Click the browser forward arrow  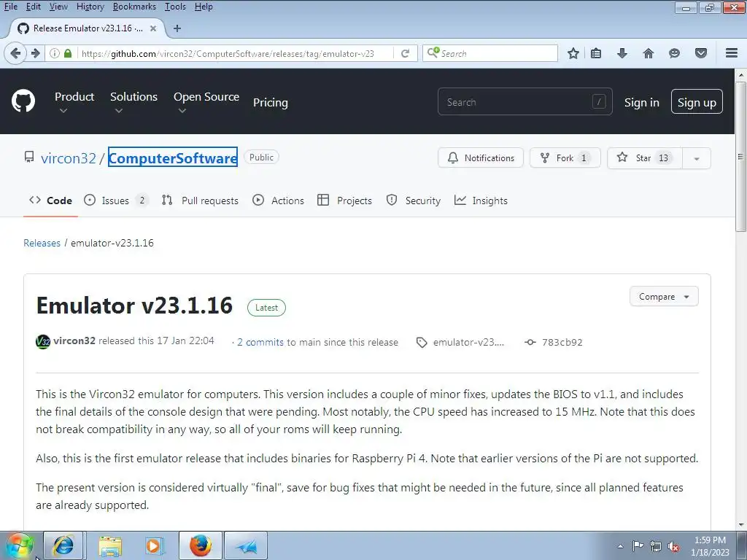point(35,53)
